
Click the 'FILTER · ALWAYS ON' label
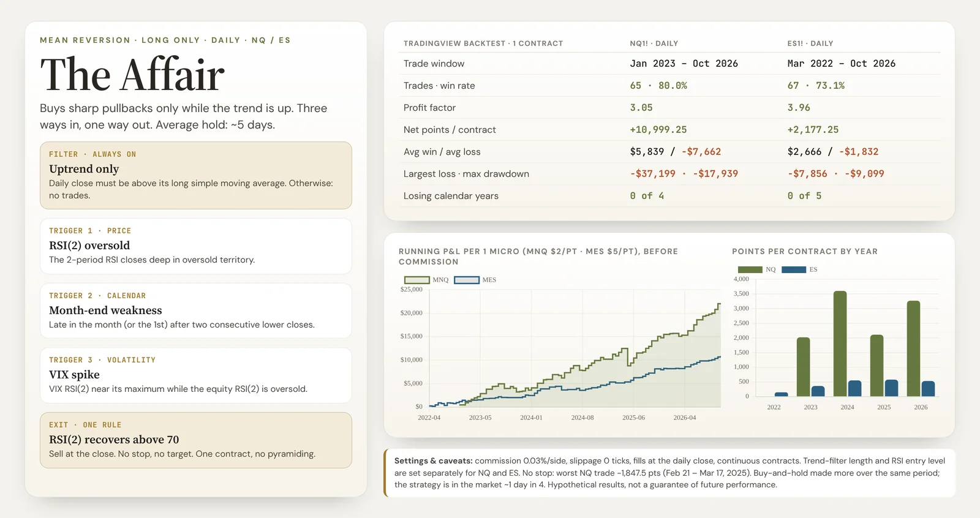point(92,154)
